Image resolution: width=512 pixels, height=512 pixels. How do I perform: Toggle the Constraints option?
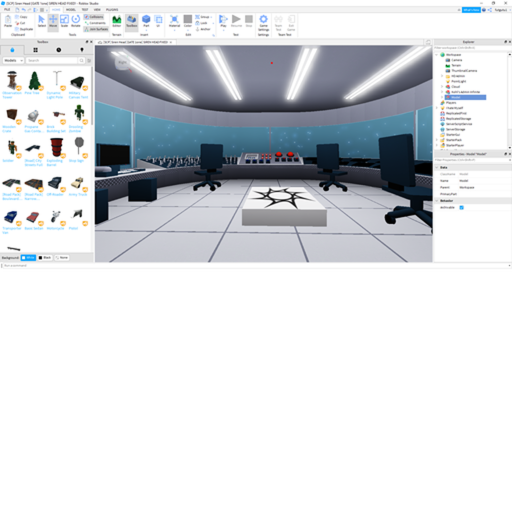point(95,23)
